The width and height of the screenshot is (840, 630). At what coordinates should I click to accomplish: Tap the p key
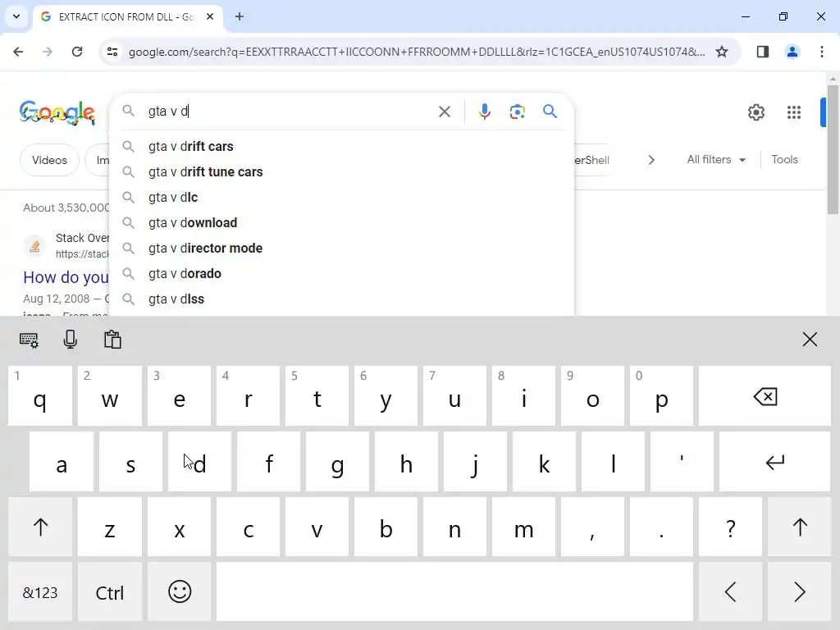tap(661, 396)
